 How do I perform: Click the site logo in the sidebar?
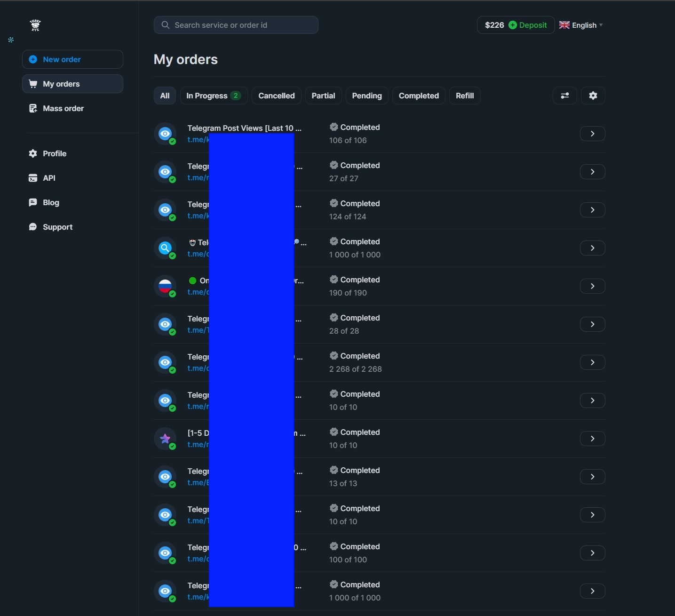[35, 25]
